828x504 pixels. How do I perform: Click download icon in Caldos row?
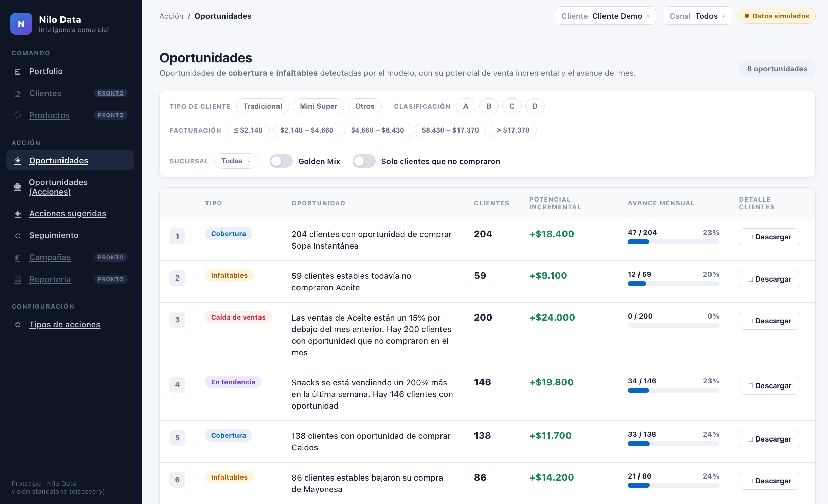click(751, 439)
